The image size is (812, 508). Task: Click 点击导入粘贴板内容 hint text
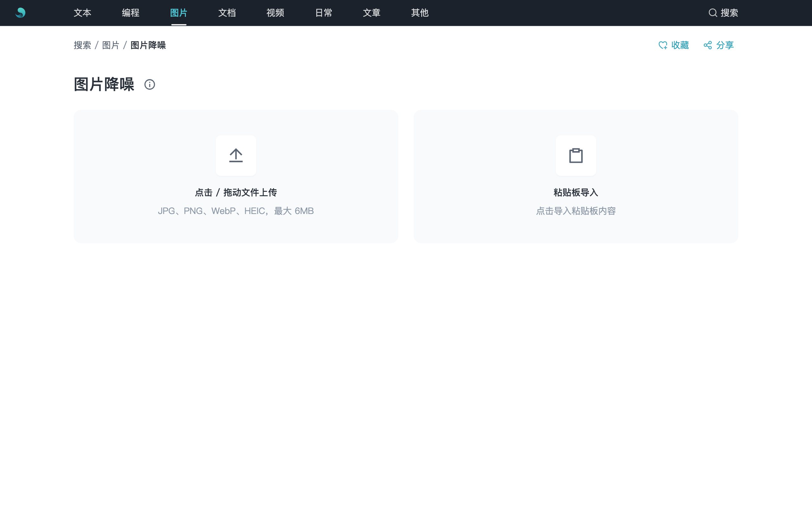tap(576, 211)
